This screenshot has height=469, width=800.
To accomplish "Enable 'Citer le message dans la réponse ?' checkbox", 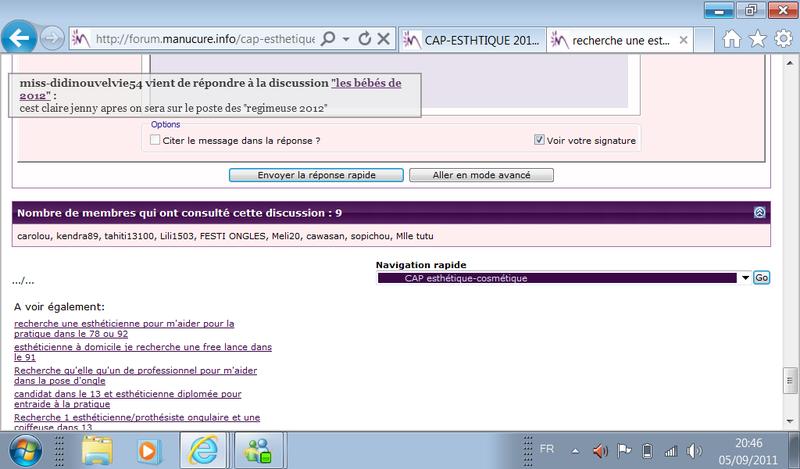I will [x=155, y=141].
